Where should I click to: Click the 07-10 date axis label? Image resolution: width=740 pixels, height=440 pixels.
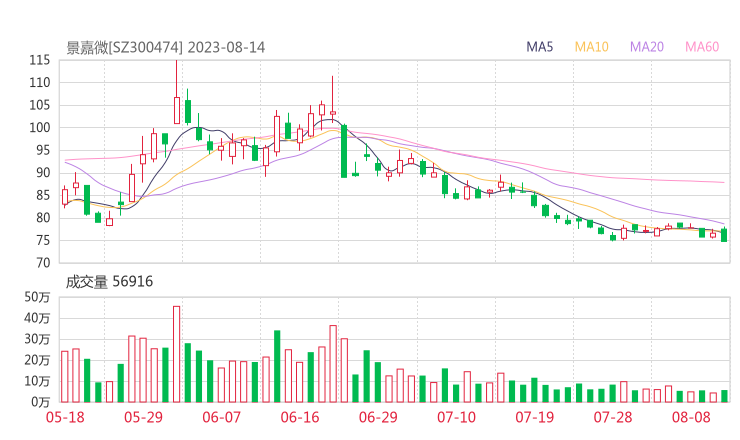pos(456,417)
